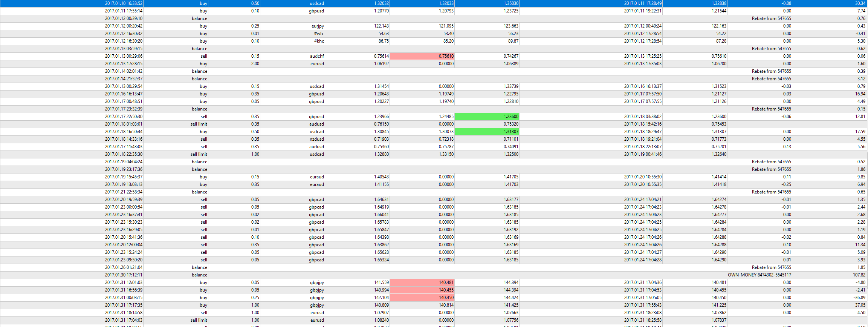Click open time 2017.01.17 11:43:03
Screen dimensions: 868x327
[x=124, y=147]
